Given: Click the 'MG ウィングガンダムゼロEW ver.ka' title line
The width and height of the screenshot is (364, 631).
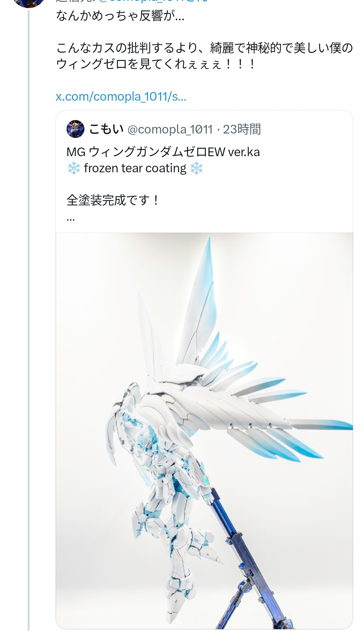Looking at the screenshot, I should [x=163, y=152].
